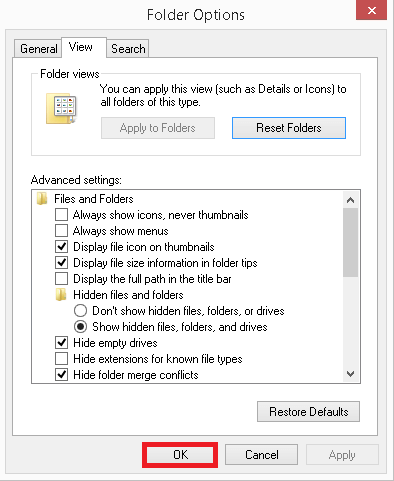
Task: Click the Apply to Folders button
Action: [158, 128]
